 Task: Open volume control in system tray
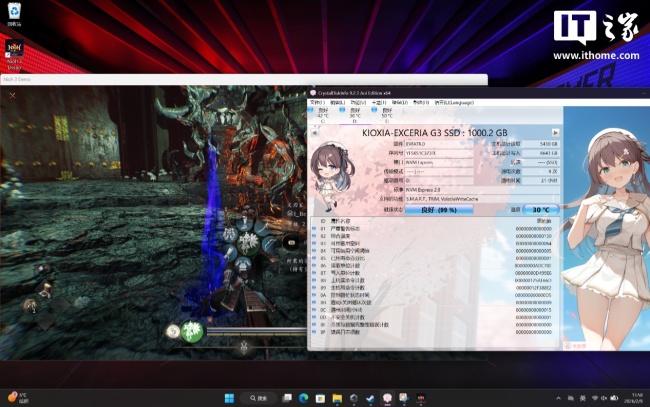(604, 398)
